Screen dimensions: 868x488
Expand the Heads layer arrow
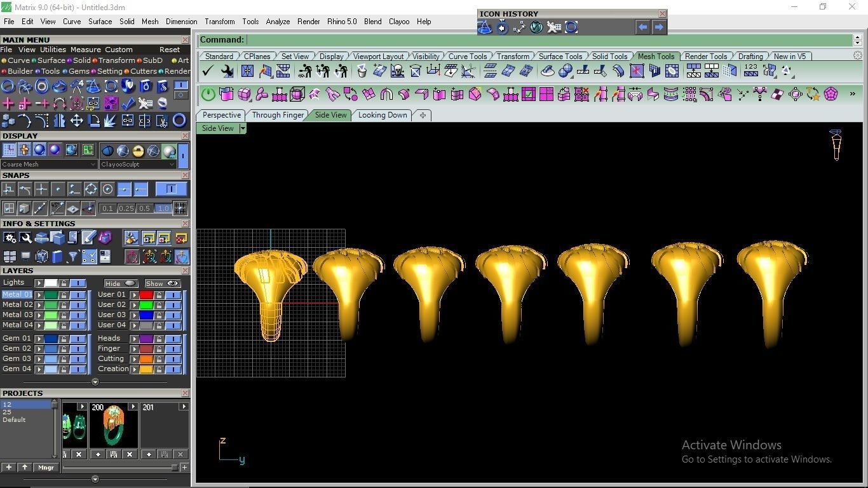(x=134, y=339)
